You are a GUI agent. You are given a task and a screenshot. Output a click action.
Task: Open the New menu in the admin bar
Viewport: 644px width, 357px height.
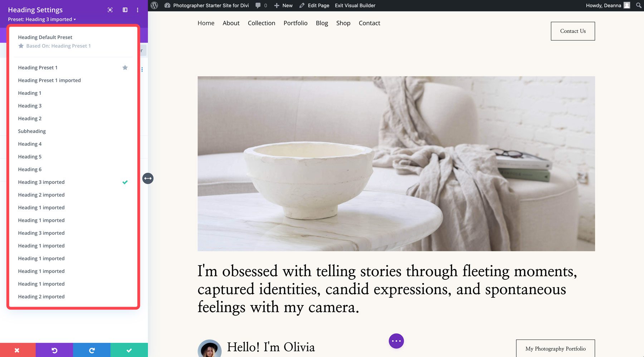coord(283,5)
